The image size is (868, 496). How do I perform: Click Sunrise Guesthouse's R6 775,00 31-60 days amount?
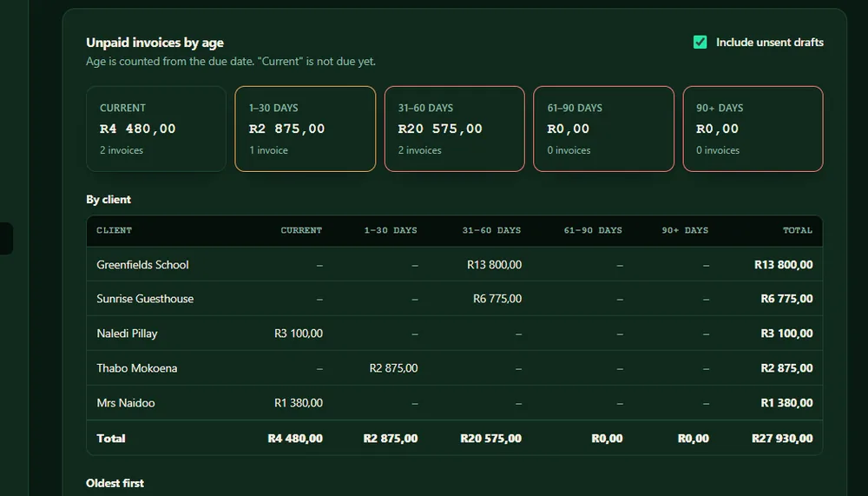pyautogui.click(x=497, y=299)
